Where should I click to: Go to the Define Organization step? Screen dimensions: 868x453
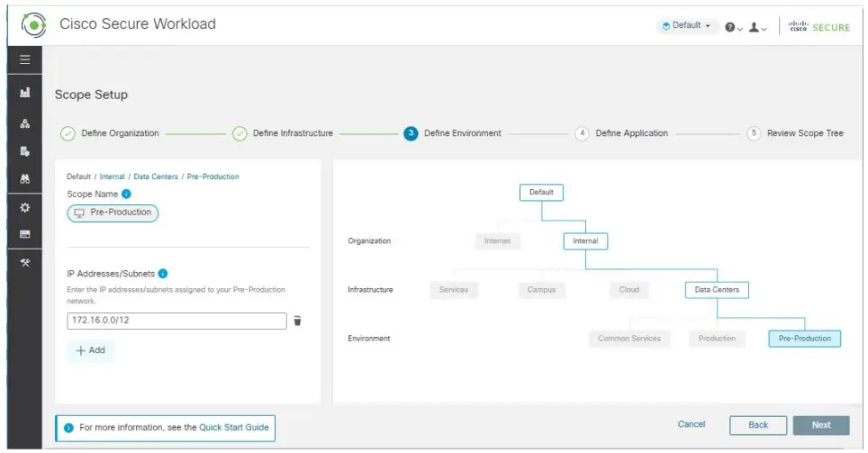tap(120, 133)
